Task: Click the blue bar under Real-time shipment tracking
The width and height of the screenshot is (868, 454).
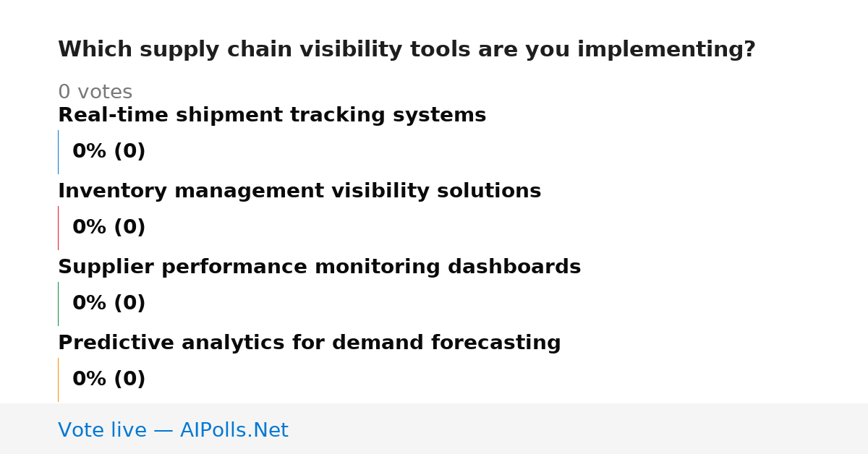Action: pos(58,152)
